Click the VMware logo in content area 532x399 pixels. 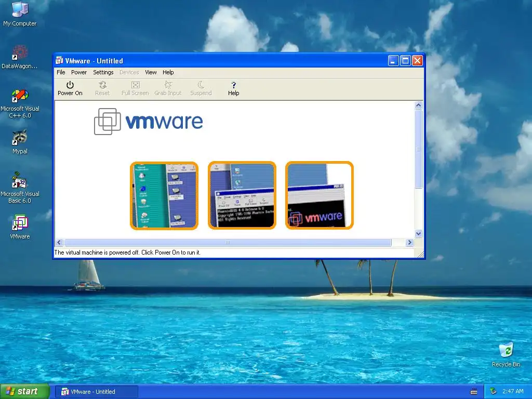click(x=148, y=122)
